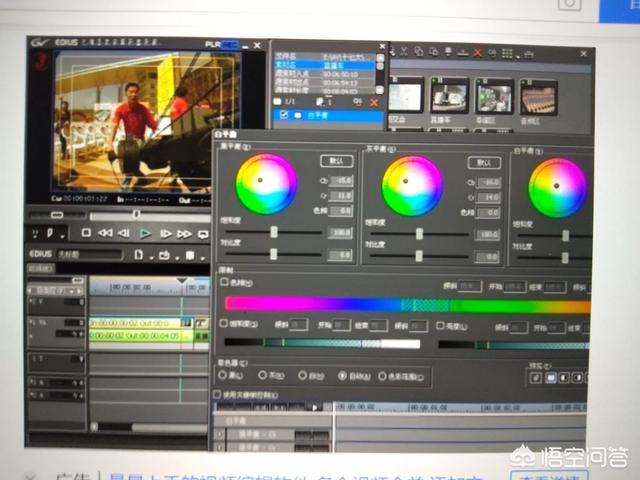
Task: Click the paste icon in bin toolbar
Action: [x=433, y=52]
